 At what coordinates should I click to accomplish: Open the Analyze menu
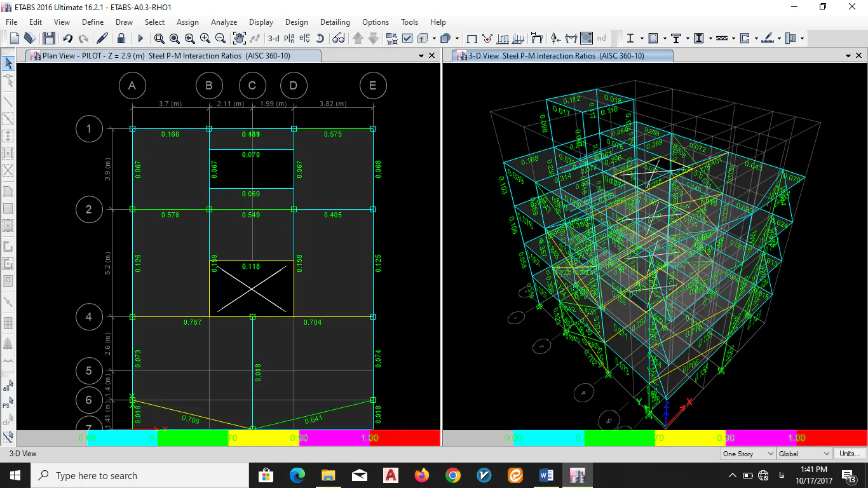pyautogui.click(x=224, y=22)
